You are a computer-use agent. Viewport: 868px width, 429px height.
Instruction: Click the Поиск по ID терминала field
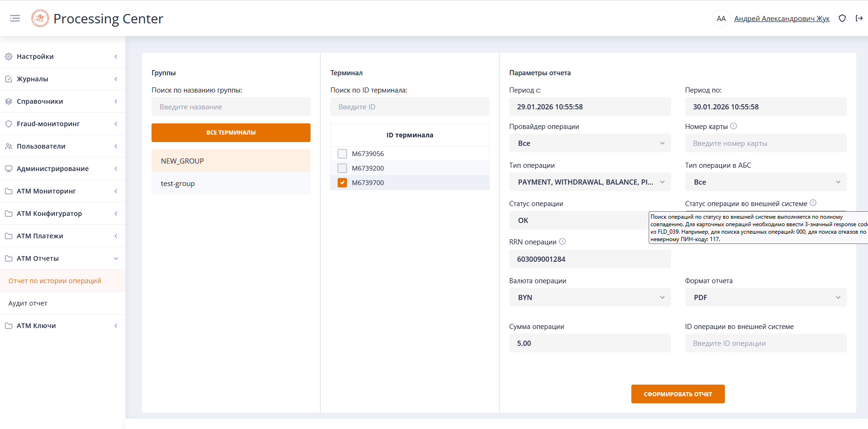click(x=410, y=107)
